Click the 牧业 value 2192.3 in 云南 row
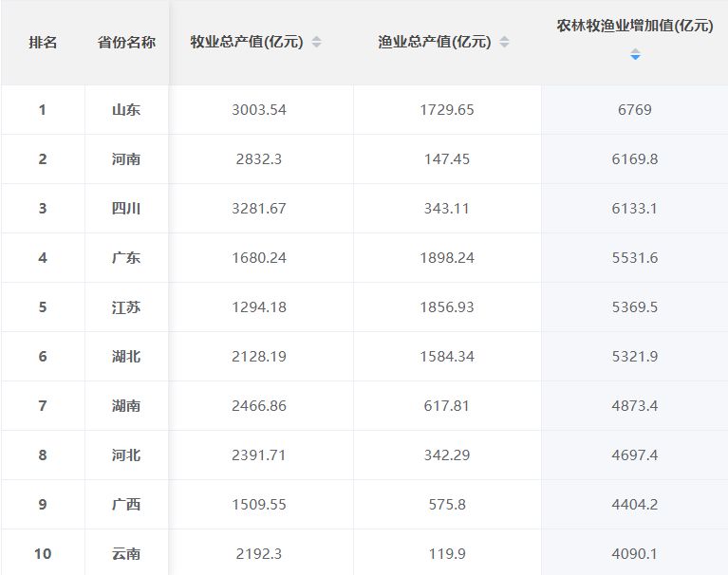This screenshot has height=575, width=728. (x=259, y=554)
